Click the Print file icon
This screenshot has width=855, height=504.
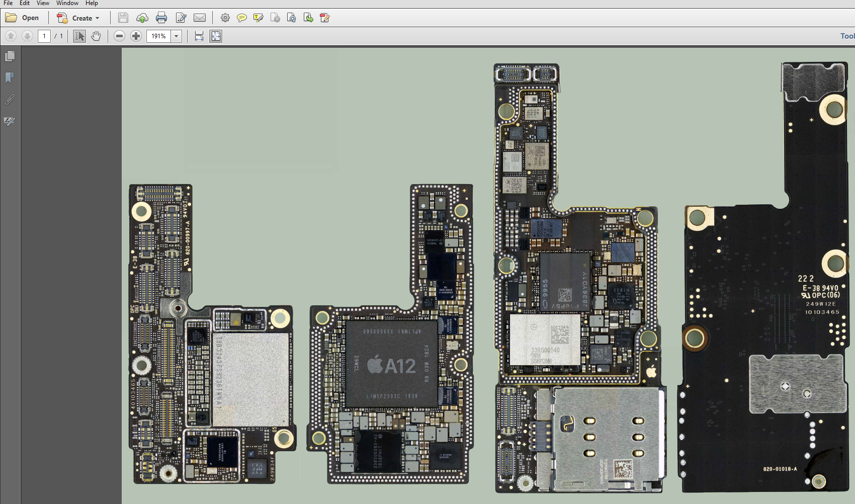pyautogui.click(x=161, y=18)
